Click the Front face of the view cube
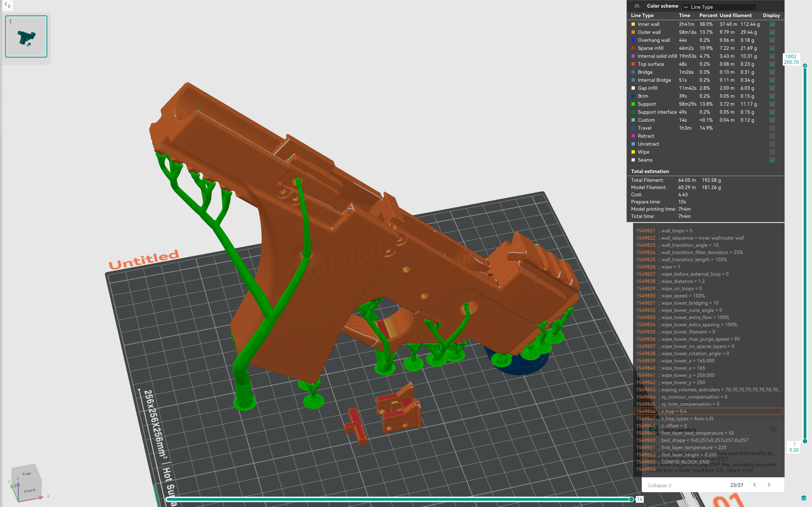The width and height of the screenshot is (812, 507). [x=30, y=491]
